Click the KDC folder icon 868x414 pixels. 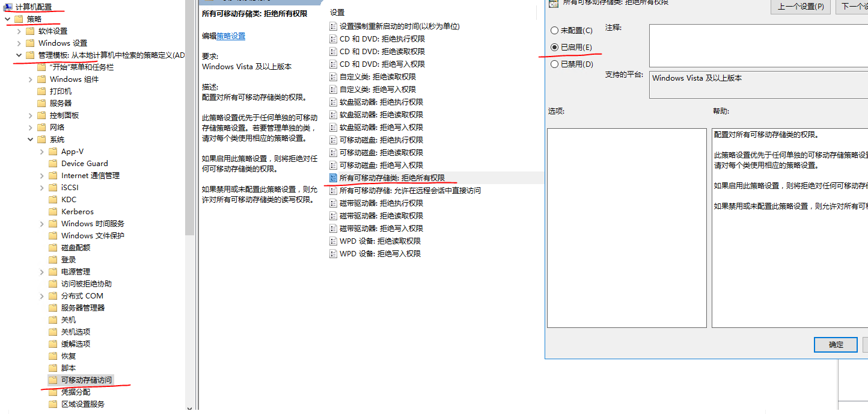pos(53,199)
